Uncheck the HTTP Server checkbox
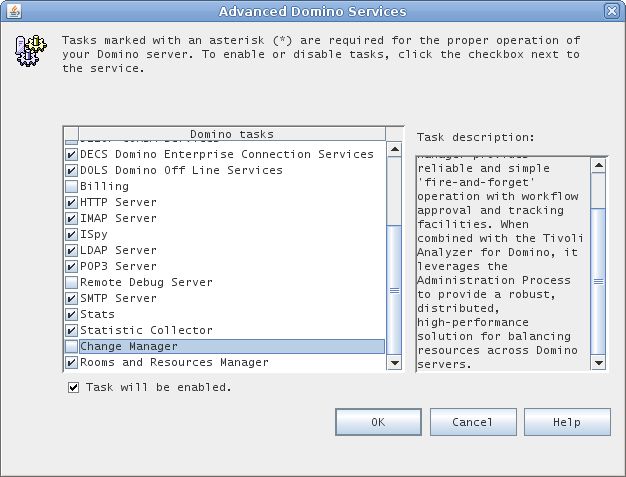 click(71, 202)
